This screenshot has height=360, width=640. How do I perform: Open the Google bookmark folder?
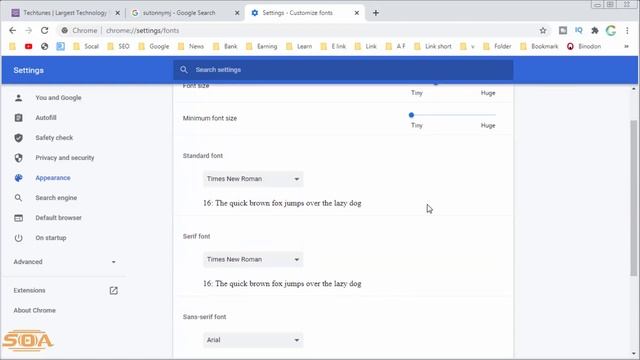coord(154,47)
